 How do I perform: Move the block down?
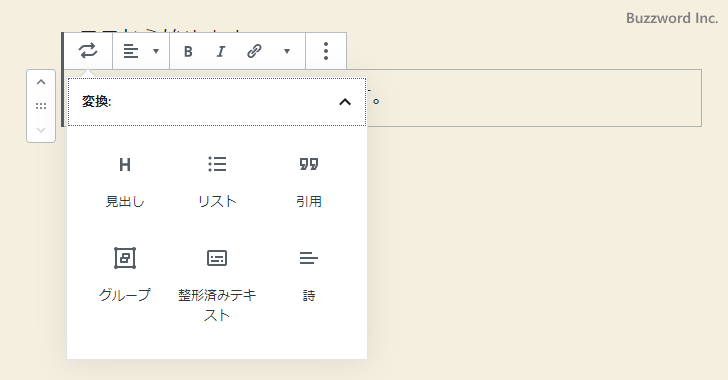pos(41,130)
